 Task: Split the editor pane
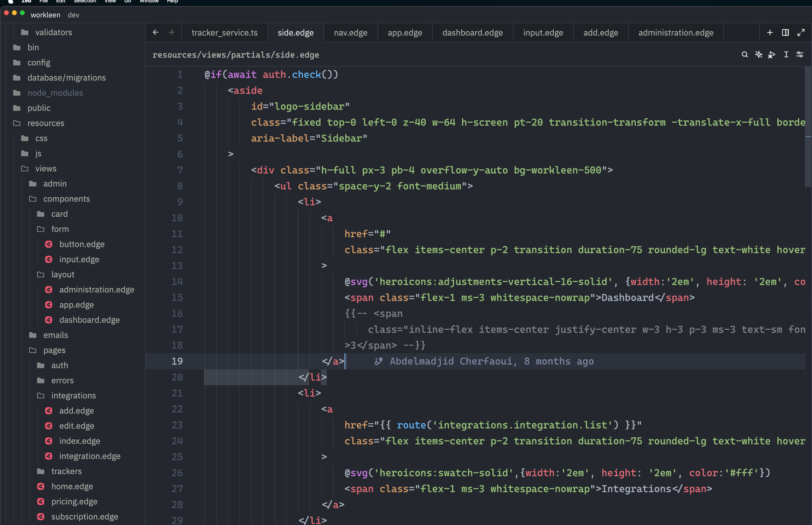click(785, 33)
